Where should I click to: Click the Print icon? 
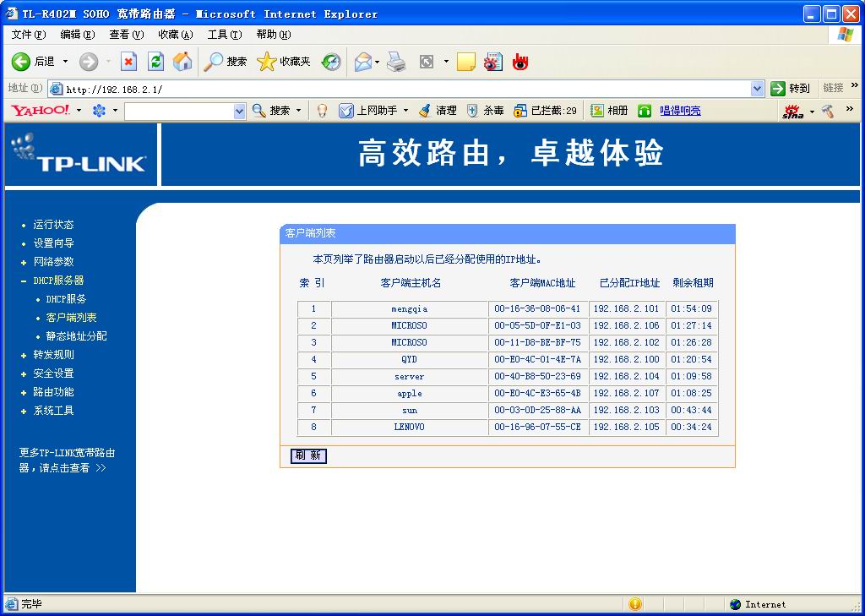397,61
